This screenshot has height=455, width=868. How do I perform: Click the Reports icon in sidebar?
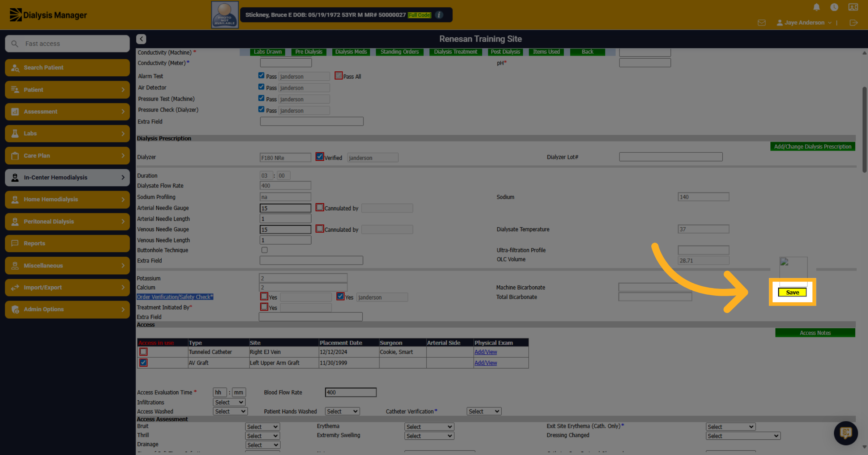click(15, 243)
